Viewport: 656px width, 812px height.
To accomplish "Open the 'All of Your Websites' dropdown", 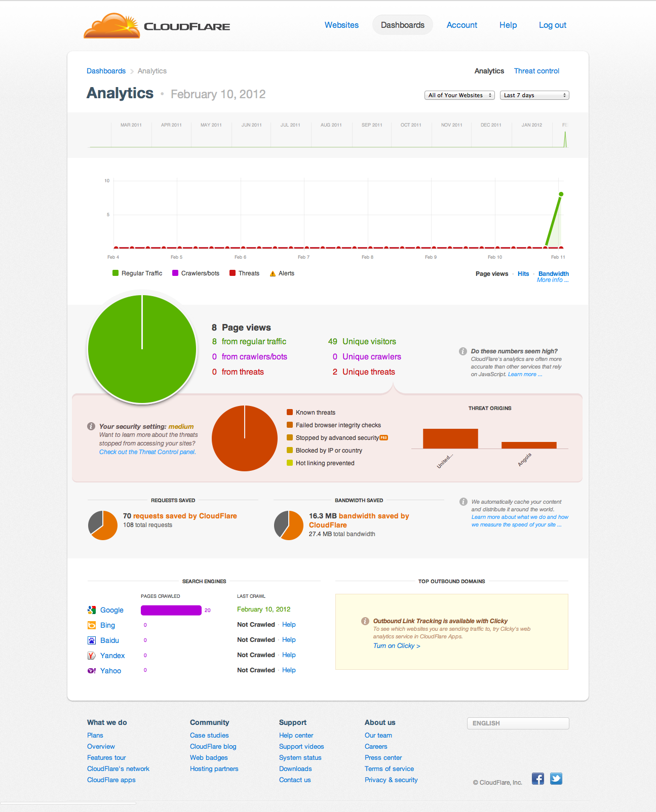I will tap(459, 95).
